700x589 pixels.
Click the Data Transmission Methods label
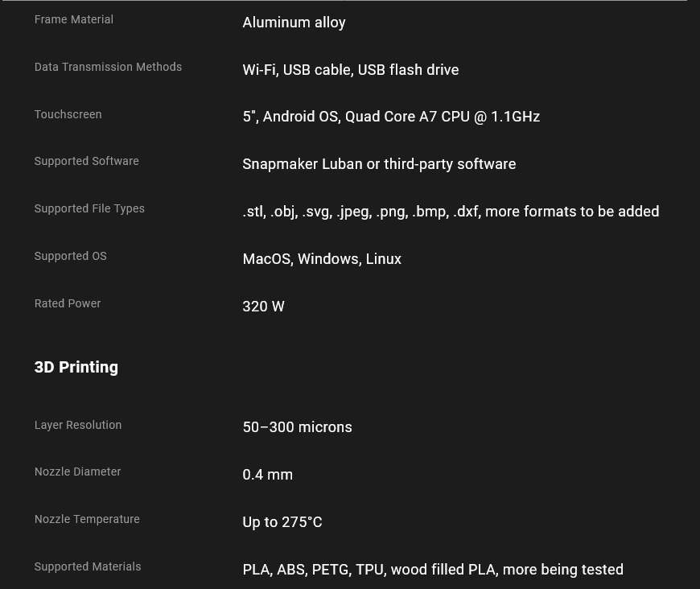pyautogui.click(x=108, y=67)
